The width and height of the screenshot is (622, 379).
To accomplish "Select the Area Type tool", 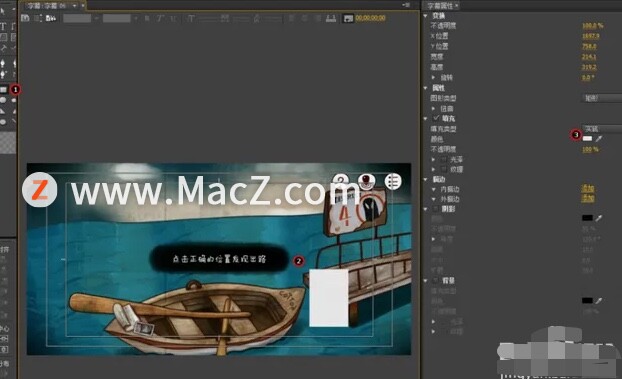I will (x=3, y=38).
